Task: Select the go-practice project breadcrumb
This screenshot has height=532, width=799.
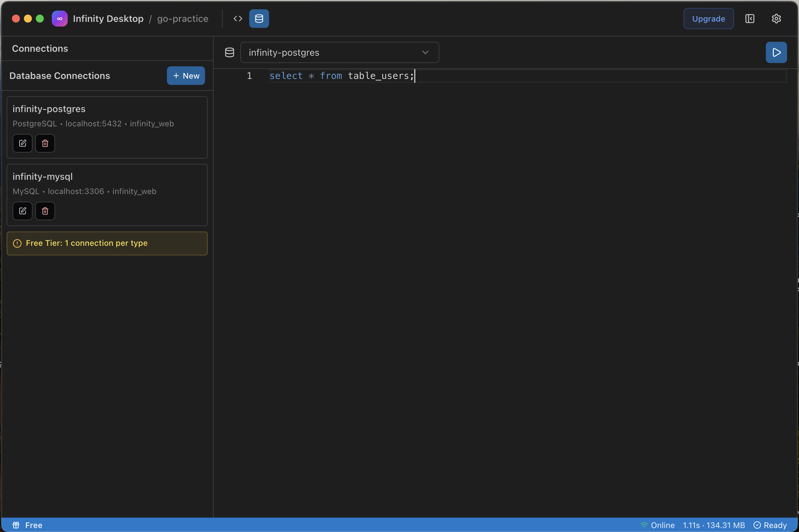Action: point(182,18)
